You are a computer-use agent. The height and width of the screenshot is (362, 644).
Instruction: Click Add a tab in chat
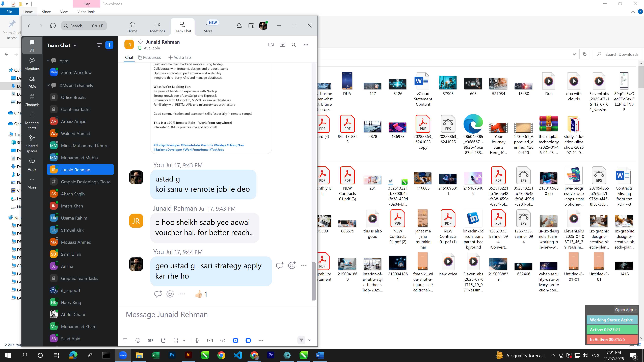180,57
